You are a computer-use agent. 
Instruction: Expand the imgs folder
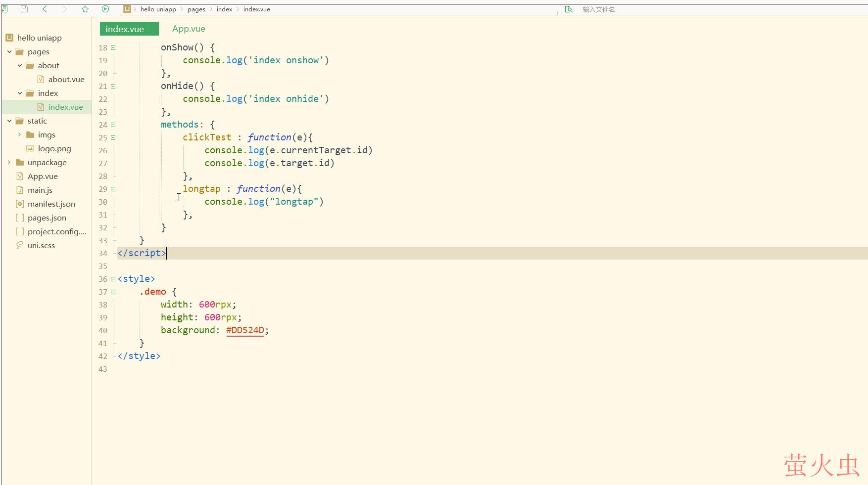20,134
